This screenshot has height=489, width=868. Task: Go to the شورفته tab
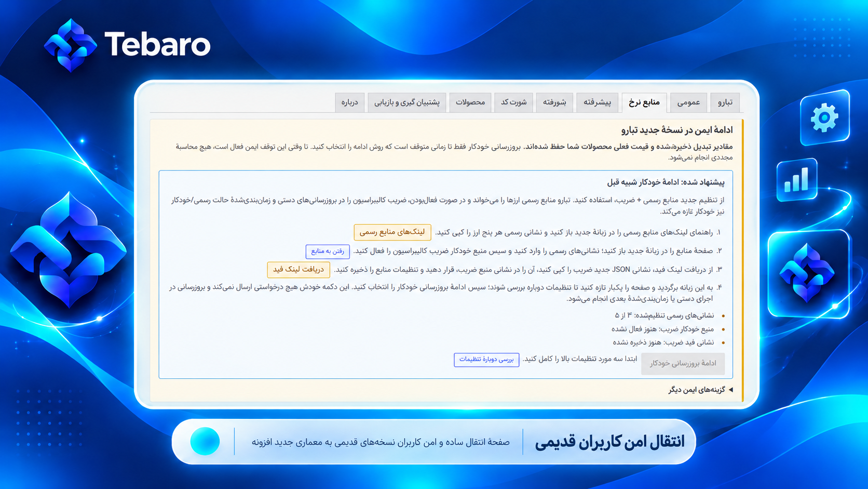(554, 102)
